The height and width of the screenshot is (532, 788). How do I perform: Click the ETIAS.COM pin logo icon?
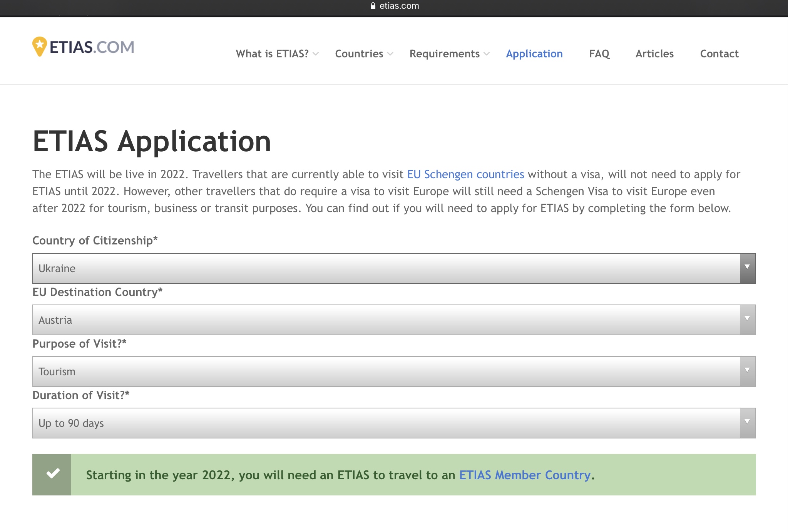[x=39, y=46]
